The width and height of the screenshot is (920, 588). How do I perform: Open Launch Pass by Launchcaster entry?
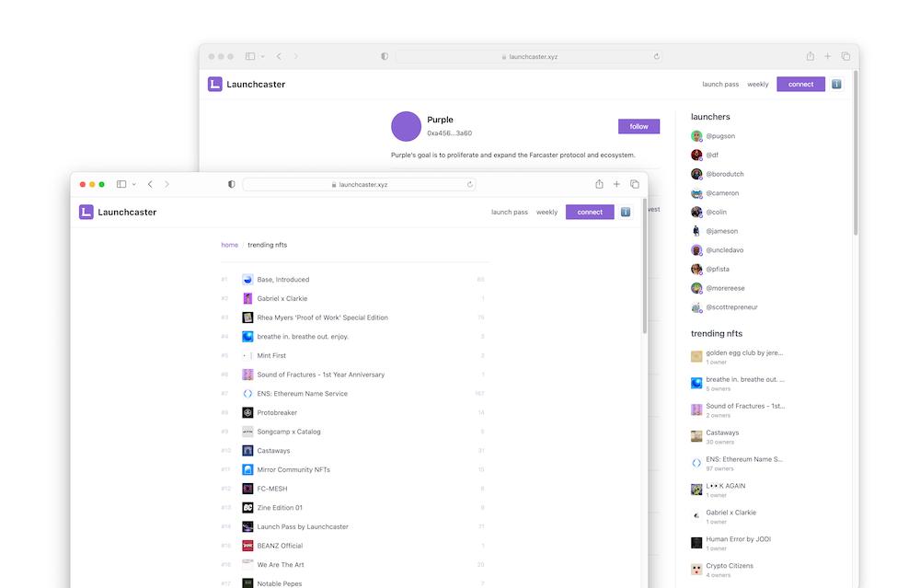(x=354, y=526)
